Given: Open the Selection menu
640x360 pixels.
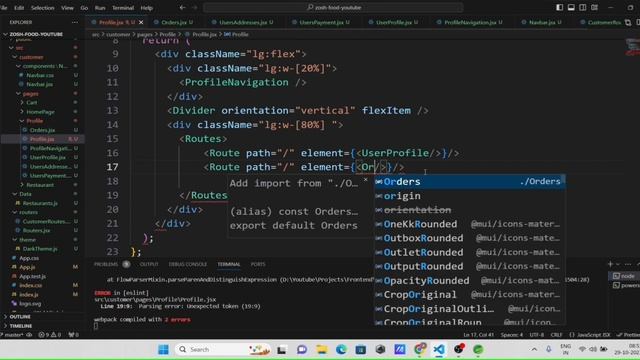Looking at the screenshot, I should [42, 8].
